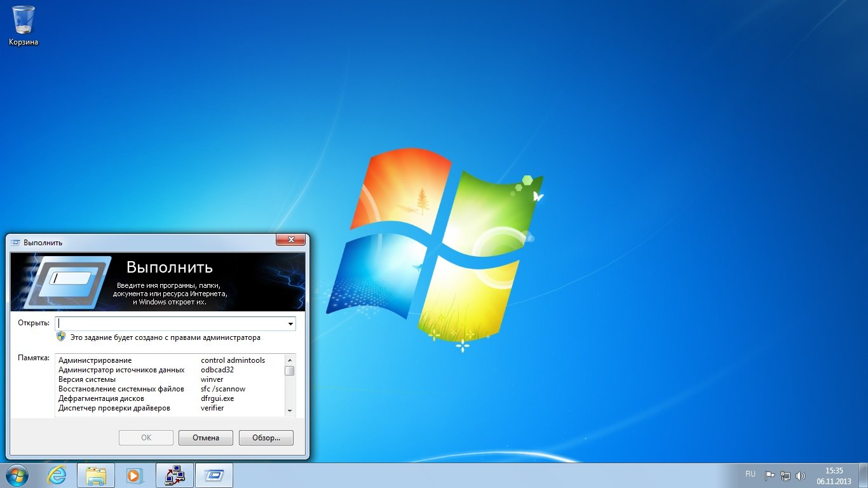Image resolution: width=868 pixels, height=488 pixels.
Task: Select the Администрирование row in Памятка
Action: pyautogui.click(x=170, y=360)
